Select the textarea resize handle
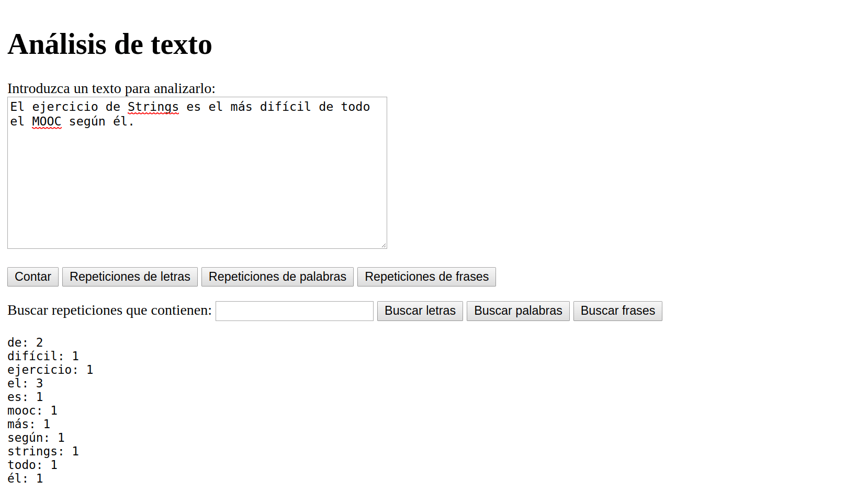 (x=384, y=245)
